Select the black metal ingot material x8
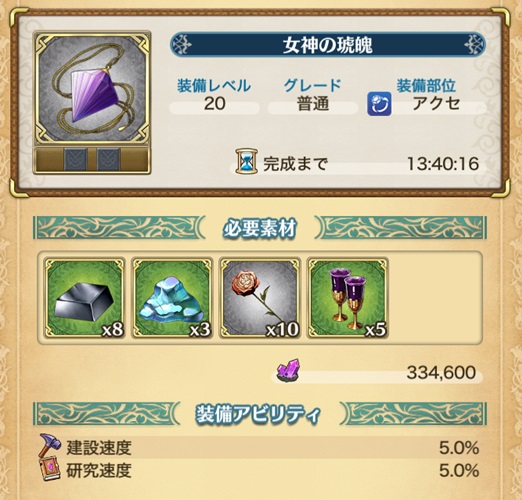The height and width of the screenshot is (500, 522). tap(84, 298)
